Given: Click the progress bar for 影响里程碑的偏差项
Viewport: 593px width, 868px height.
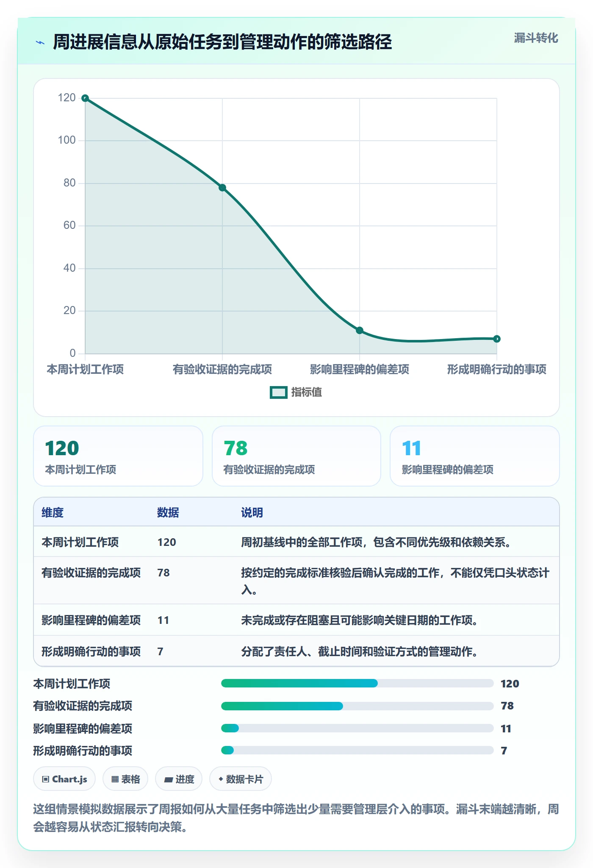Looking at the screenshot, I should (x=357, y=728).
